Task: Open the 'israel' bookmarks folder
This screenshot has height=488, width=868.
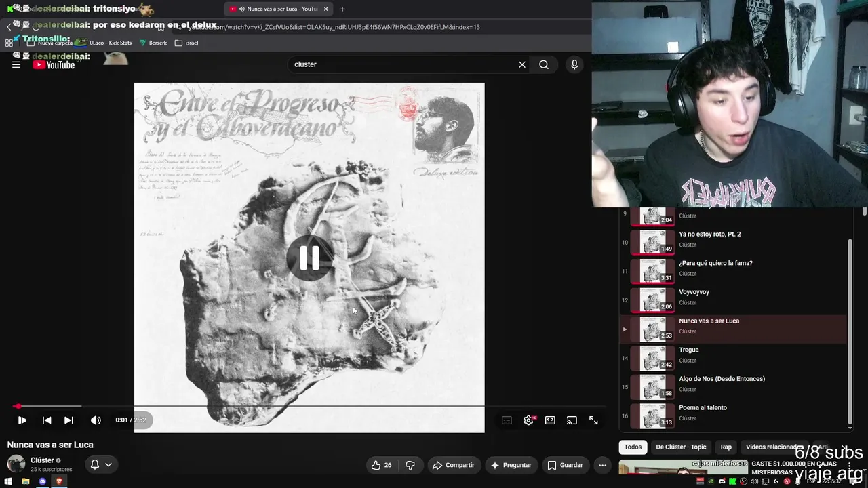Action: pos(186,43)
